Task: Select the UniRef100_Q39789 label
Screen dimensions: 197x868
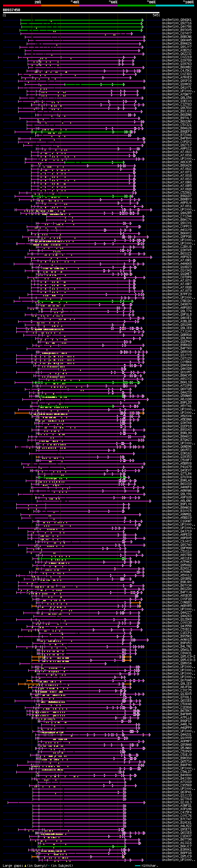Action: coord(177,61)
